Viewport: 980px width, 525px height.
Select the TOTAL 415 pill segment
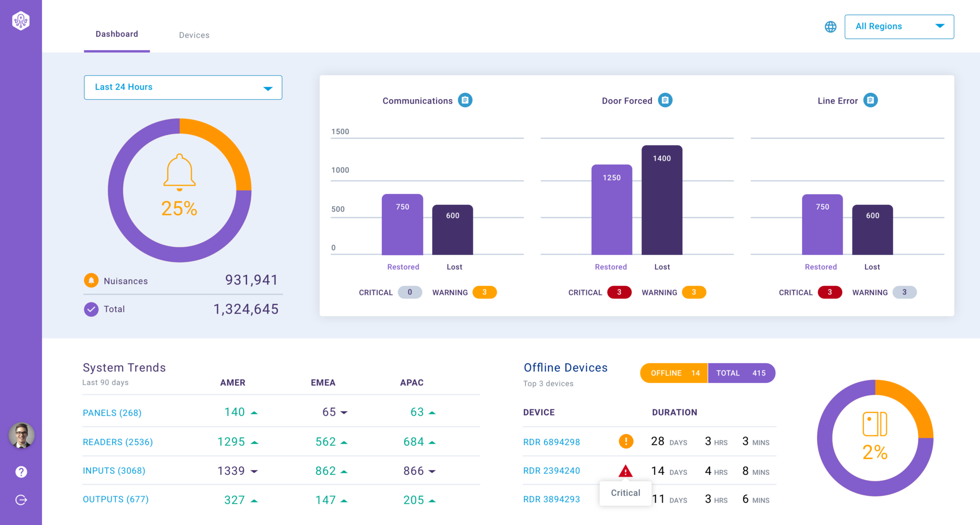coord(742,373)
